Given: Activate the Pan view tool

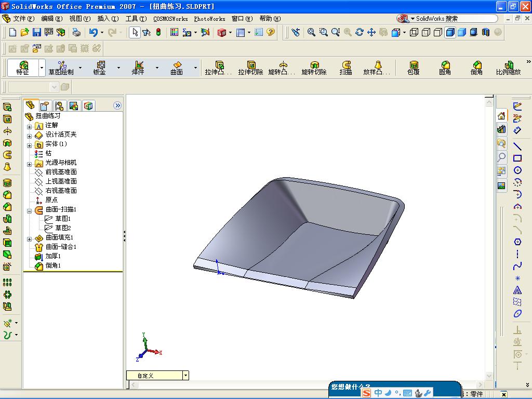Looking at the screenshot, I should coord(371,32).
